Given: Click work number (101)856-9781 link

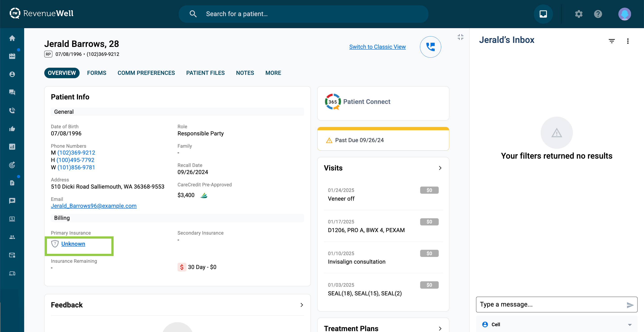Looking at the screenshot, I should (76, 167).
